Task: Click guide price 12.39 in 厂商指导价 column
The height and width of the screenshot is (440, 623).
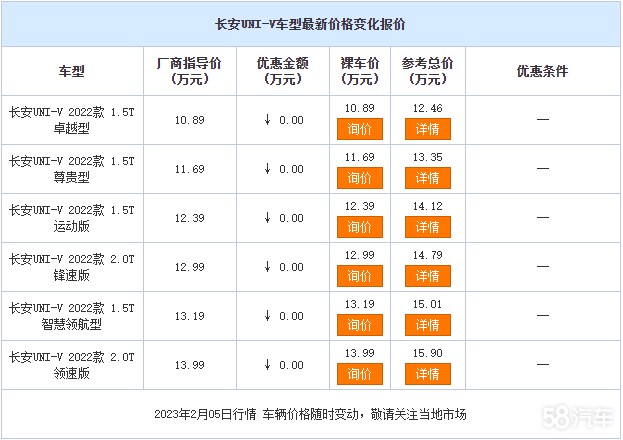Action: pyautogui.click(x=190, y=218)
